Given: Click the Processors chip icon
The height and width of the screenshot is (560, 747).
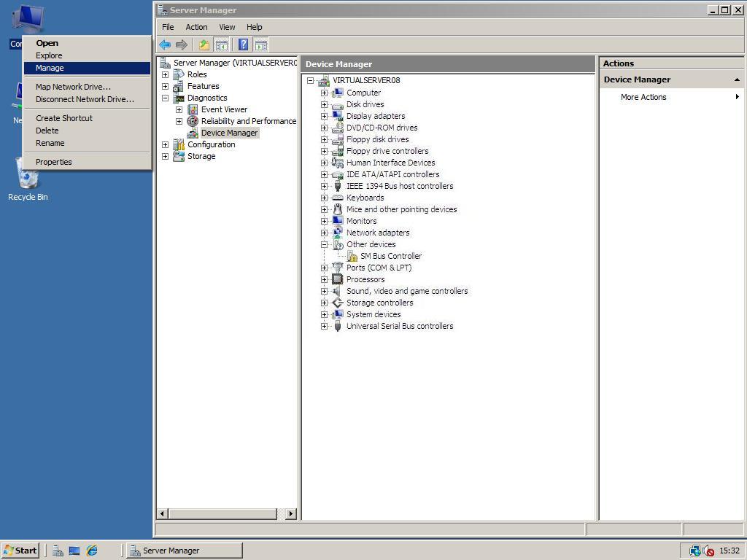Looking at the screenshot, I should (x=338, y=279).
